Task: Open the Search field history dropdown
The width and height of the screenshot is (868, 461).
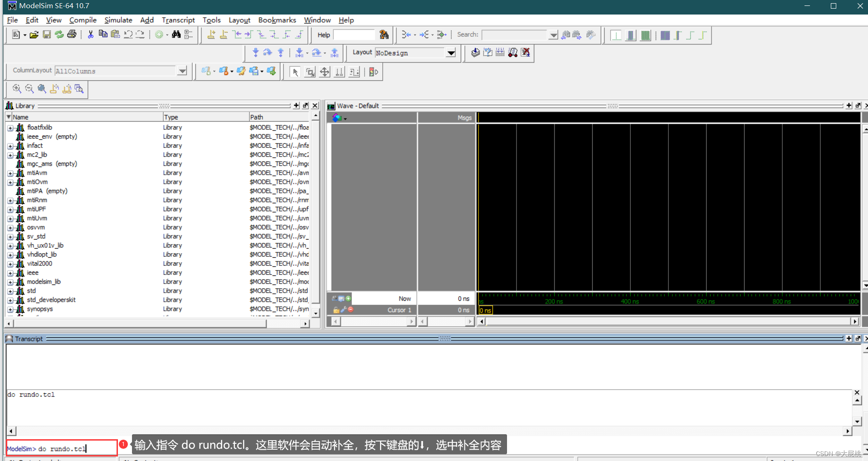Action: [x=553, y=35]
